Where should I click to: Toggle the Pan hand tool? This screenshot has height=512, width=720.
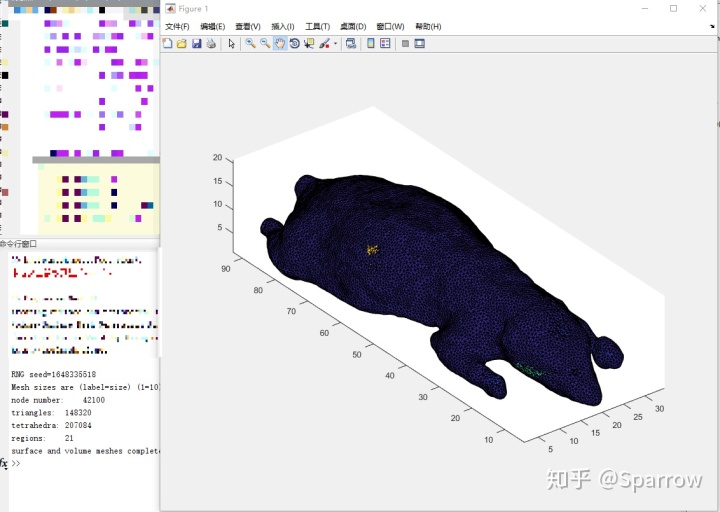click(280, 44)
